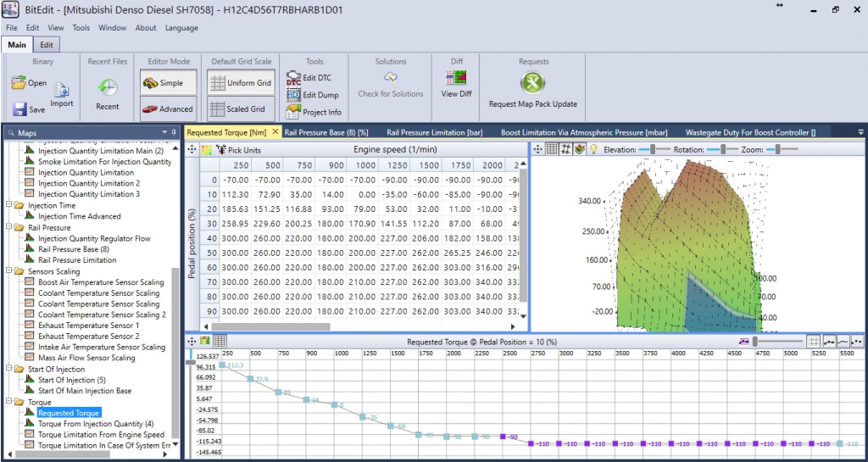Image resolution: width=868 pixels, height=462 pixels.
Task: Save the binary using Save icon
Action: tap(20, 109)
